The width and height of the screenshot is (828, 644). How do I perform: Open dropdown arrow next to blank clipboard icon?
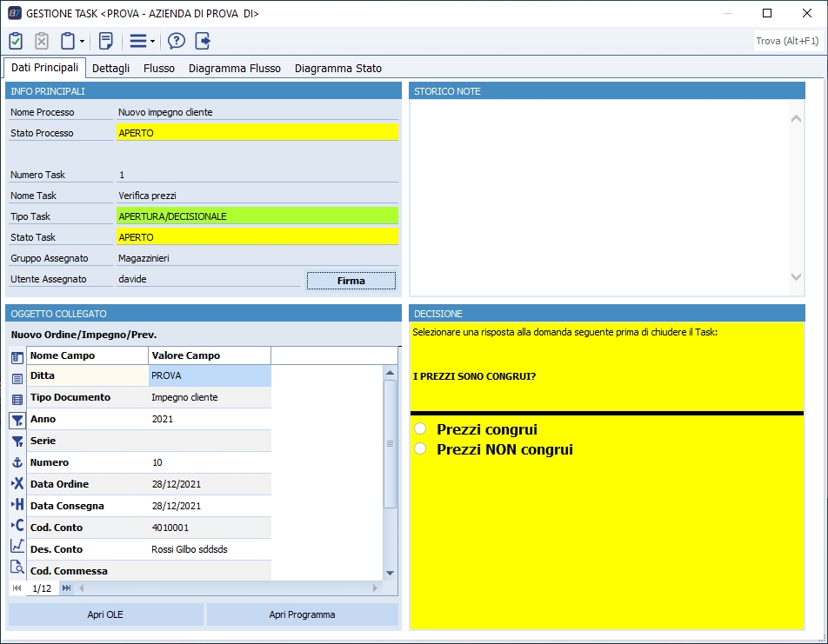coord(82,41)
